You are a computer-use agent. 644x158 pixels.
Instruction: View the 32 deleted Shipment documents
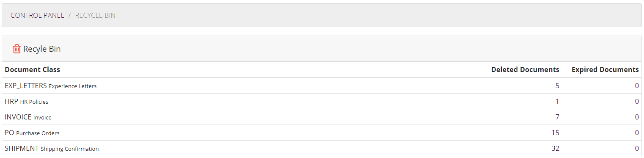click(x=555, y=148)
